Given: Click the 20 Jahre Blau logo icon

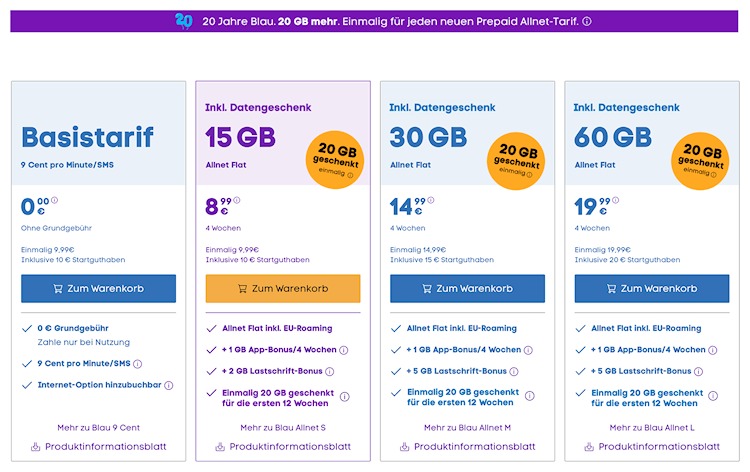Looking at the screenshot, I should 183,20.
